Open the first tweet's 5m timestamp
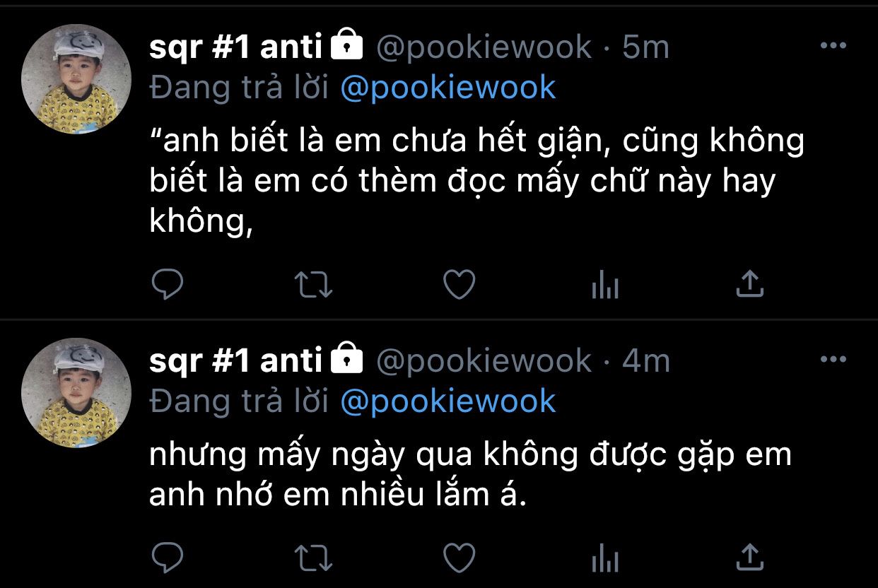Image resolution: width=878 pixels, height=588 pixels. [645, 47]
